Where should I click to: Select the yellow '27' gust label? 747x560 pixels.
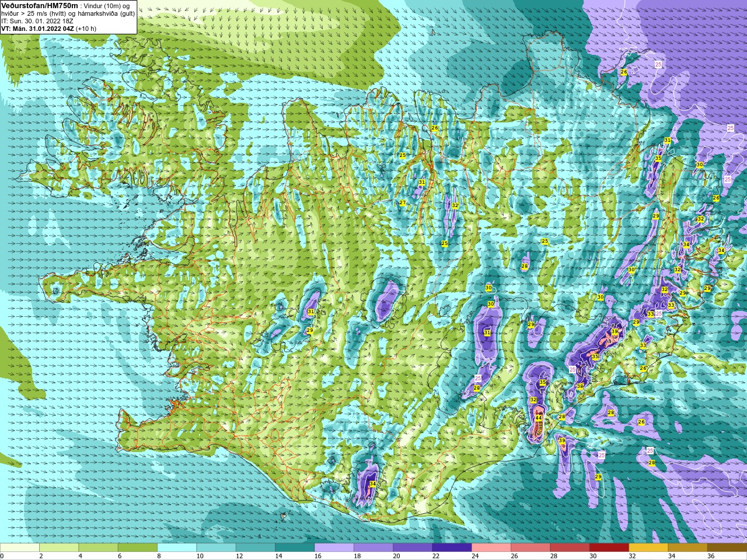[x=403, y=202]
